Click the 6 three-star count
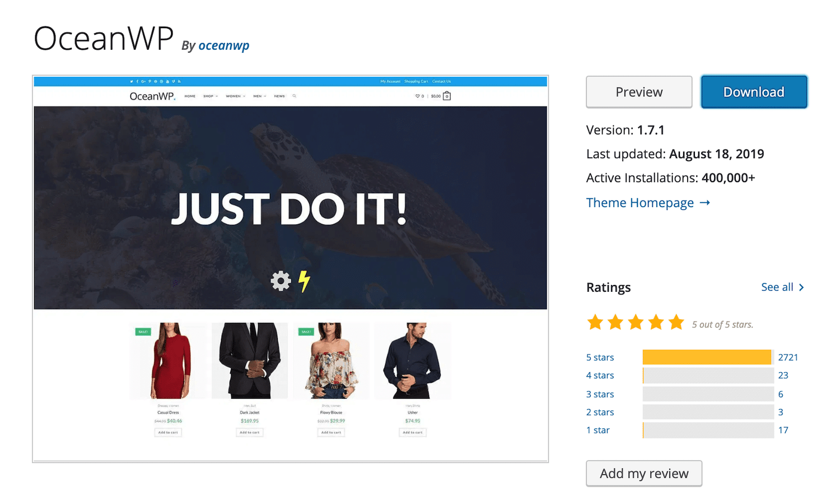This screenshot has height=504, width=840. pos(781,394)
